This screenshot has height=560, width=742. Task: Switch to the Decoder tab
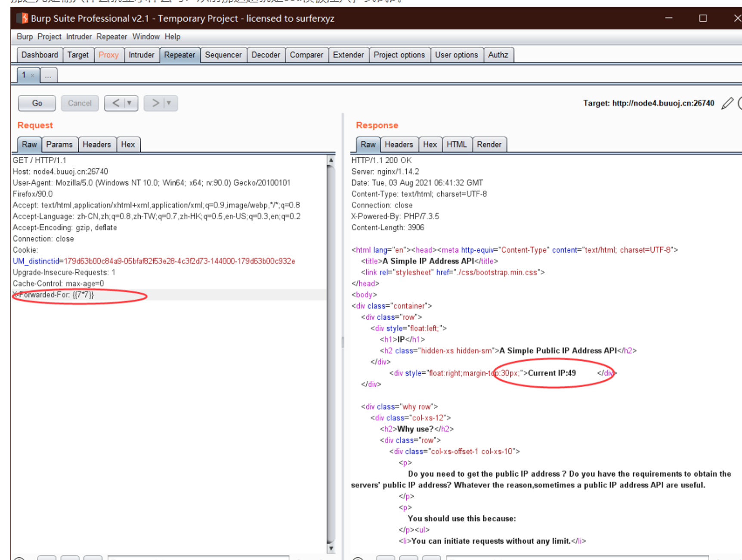(x=266, y=55)
